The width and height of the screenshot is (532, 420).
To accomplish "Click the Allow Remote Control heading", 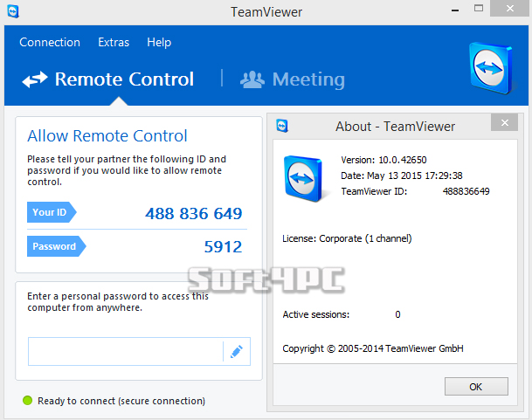I will [107, 136].
